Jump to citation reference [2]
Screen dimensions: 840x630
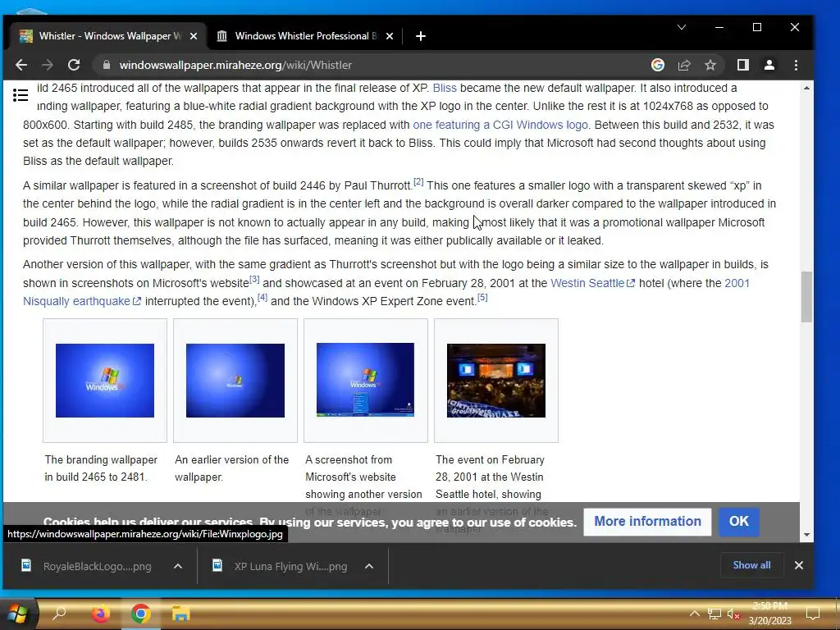point(418,182)
